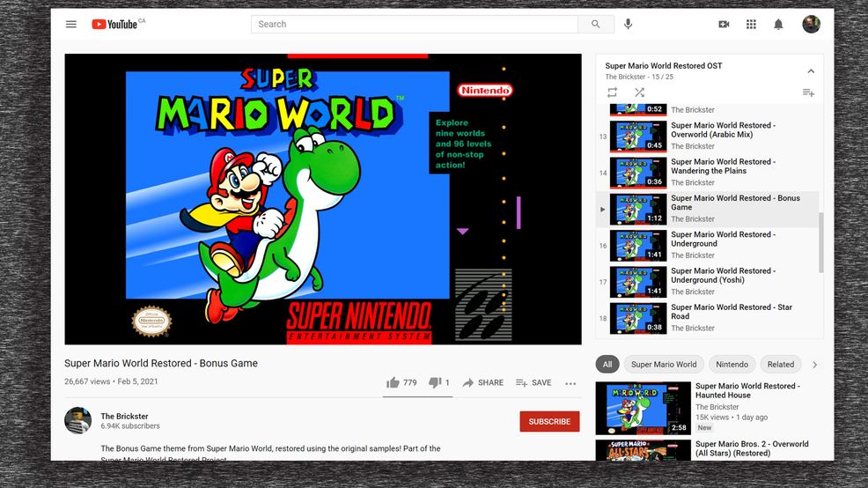
Task: Open the more actions ellipsis menu
Action: [570, 383]
